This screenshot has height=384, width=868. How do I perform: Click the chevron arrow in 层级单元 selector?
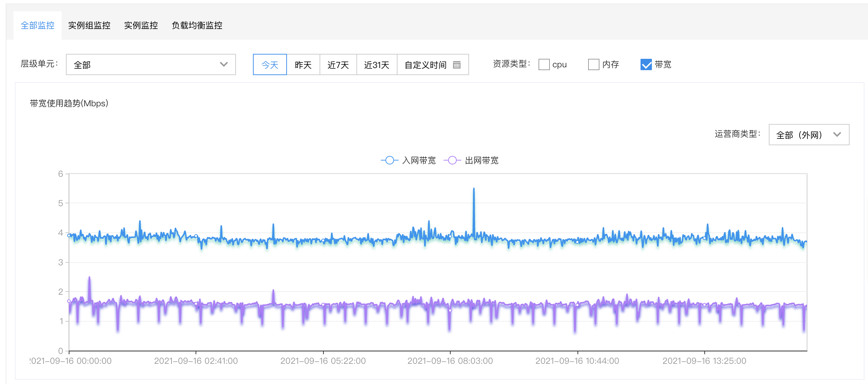pyautogui.click(x=224, y=64)
